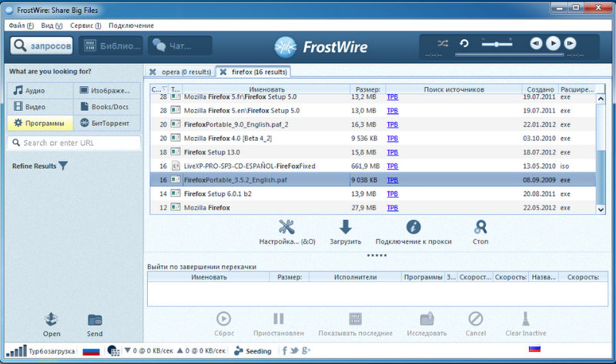Click the Турбозагрузка connection signal icon
This screenshot has width=616, height=364.
pyautogui.click(x=16, y=351)
